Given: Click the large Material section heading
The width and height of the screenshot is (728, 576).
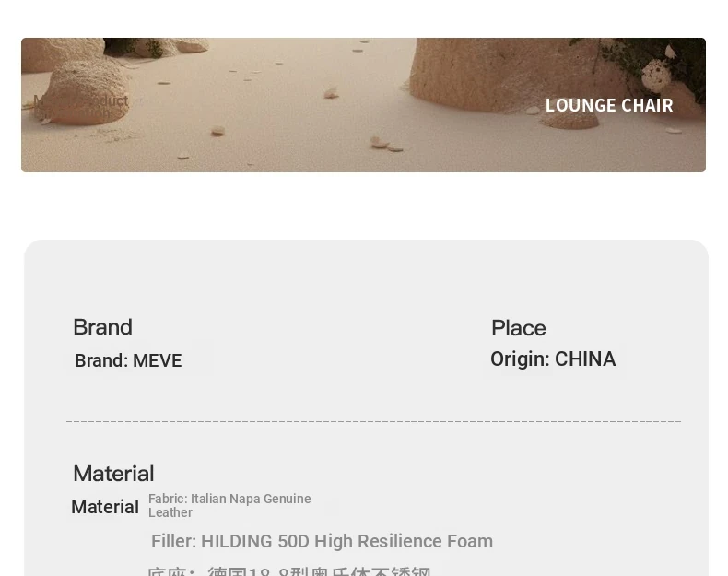Looking at the screenshot, I should click(x=113, y=474).
